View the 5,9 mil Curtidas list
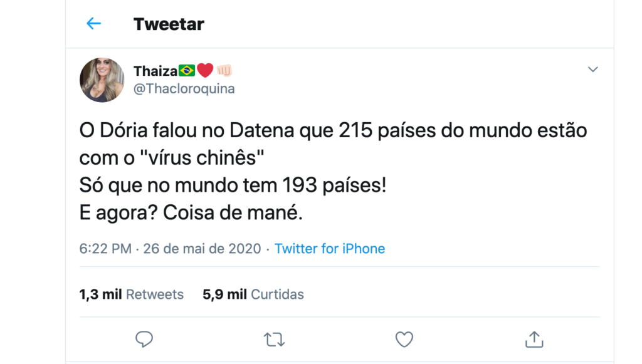 [x=253, y=294]
